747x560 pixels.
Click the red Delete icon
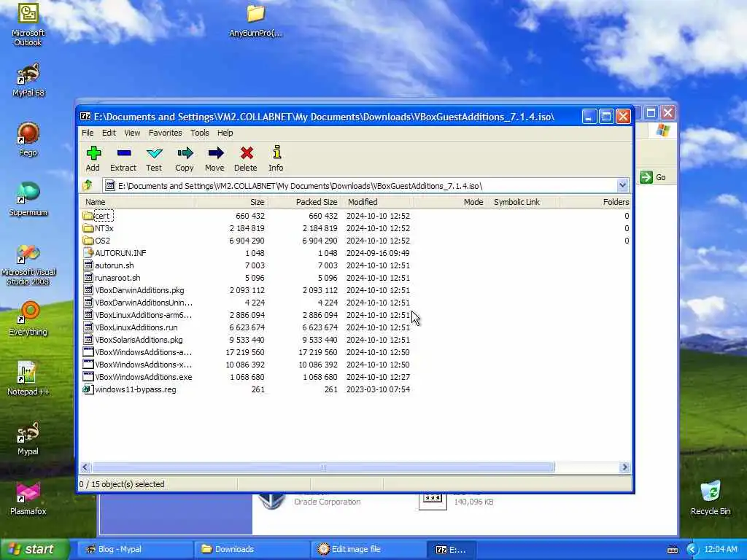point(246,153)
